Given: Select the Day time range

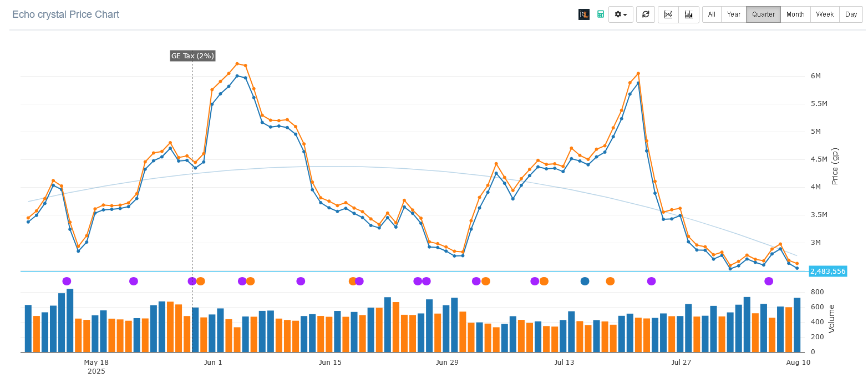Looking at the screenshot, I should 851,14.
